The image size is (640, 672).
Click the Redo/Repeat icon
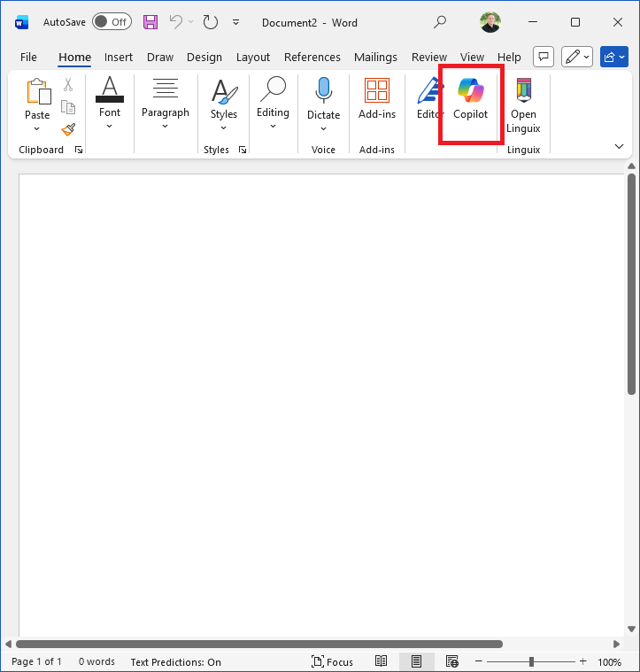pos(211,22)
